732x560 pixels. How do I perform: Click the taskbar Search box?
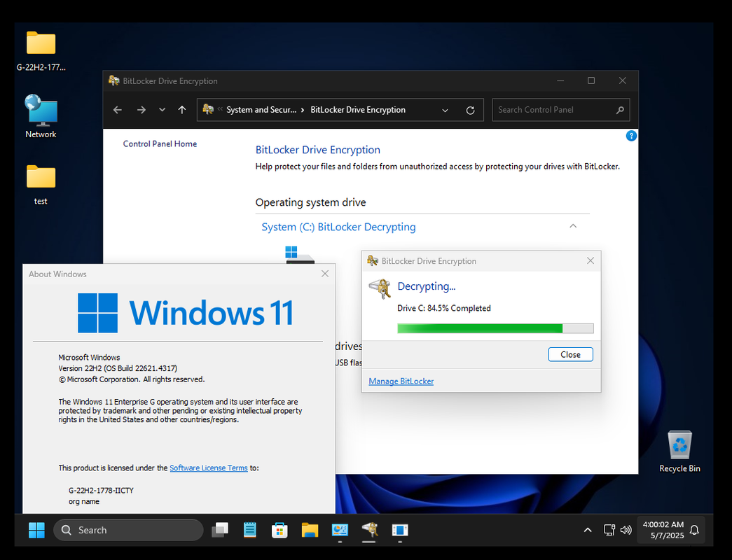point(129,530)
